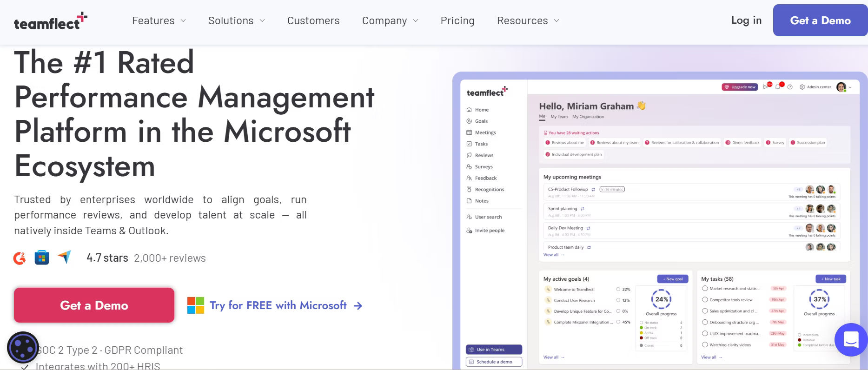Open the Customers page in navigation
This screenshot has width=868, height=370.
coord(313,21)
